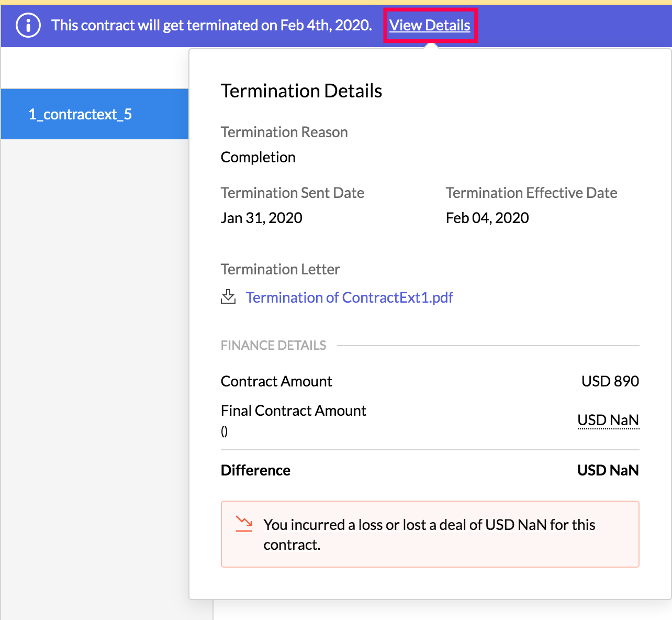
Task: Click the download icon beside the termination letter
Action: [228, 297]
